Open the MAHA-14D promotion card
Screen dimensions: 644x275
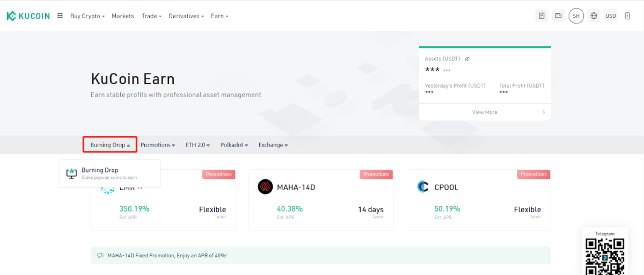(320, 200)
